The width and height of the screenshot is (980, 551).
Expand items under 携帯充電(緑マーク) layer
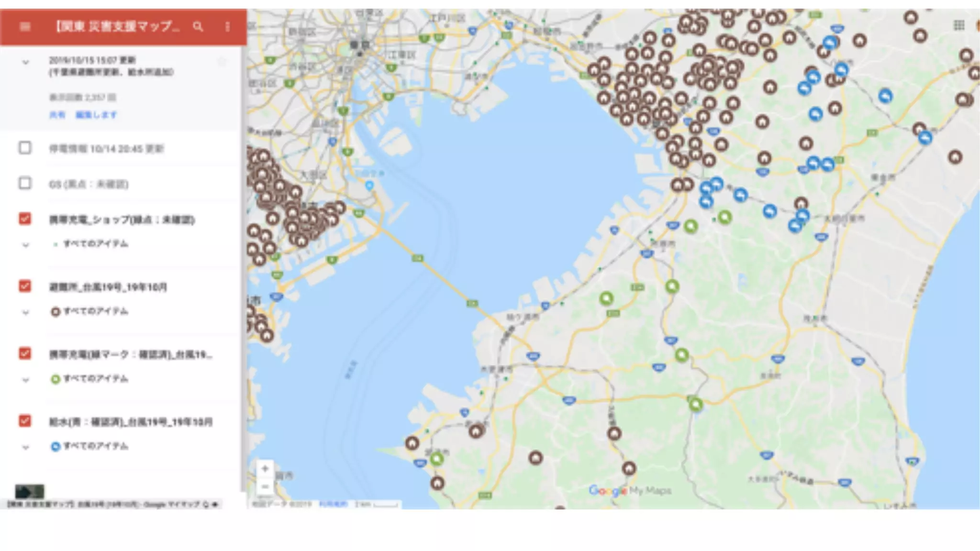tap(26, 380)
